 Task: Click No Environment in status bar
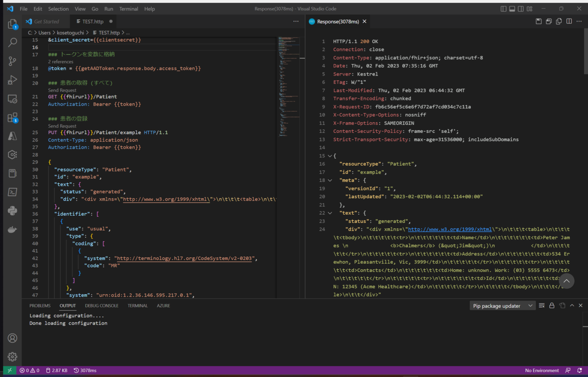[542, 371]
